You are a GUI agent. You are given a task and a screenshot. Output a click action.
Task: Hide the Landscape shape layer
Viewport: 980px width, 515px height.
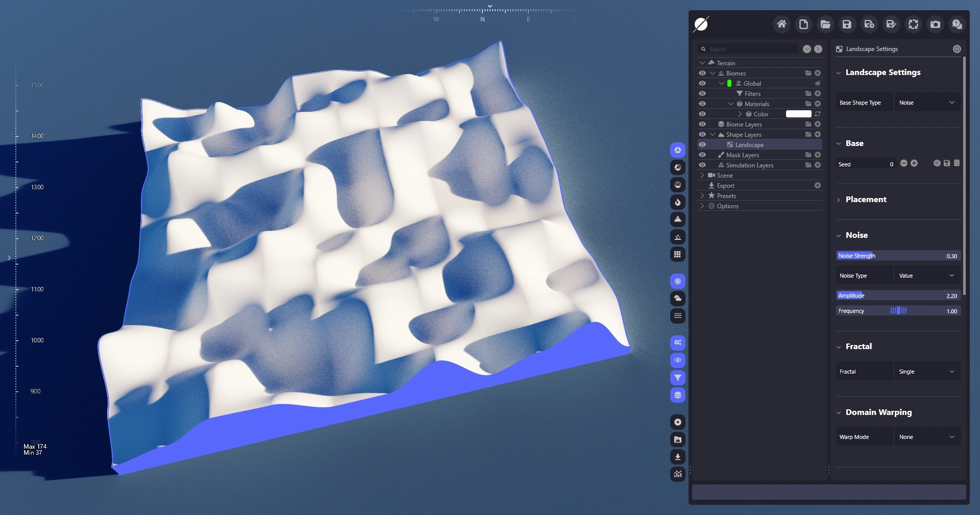tap(702, 144)
